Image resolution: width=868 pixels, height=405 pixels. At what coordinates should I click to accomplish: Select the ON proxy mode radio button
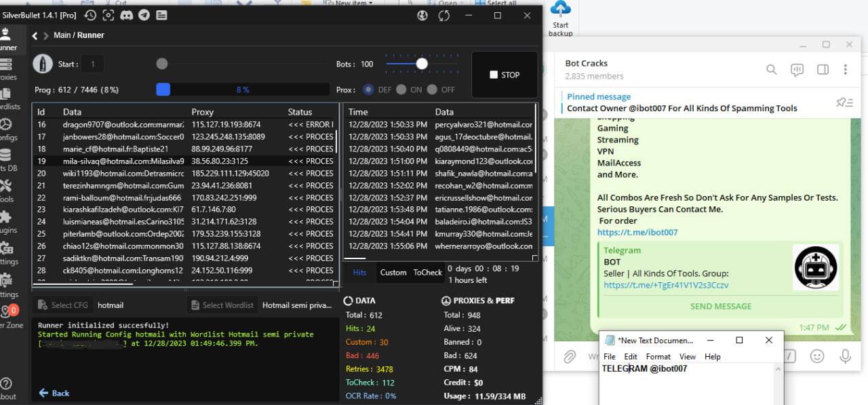[x=401, y=90]
